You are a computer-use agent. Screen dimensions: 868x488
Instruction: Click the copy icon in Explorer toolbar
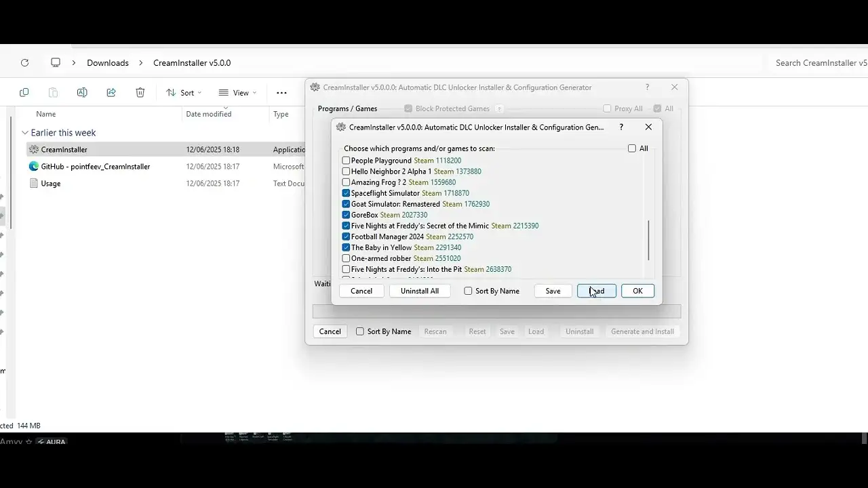tap(24, 93)
